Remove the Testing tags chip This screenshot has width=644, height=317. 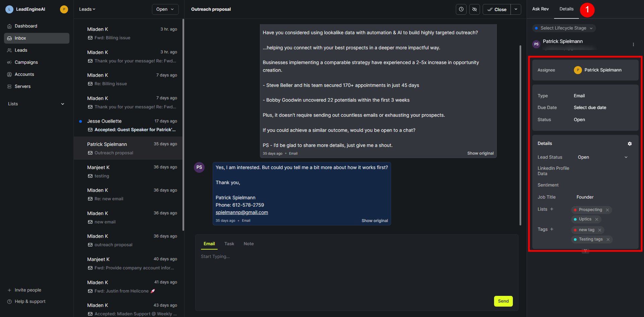[x=608, y=240]
